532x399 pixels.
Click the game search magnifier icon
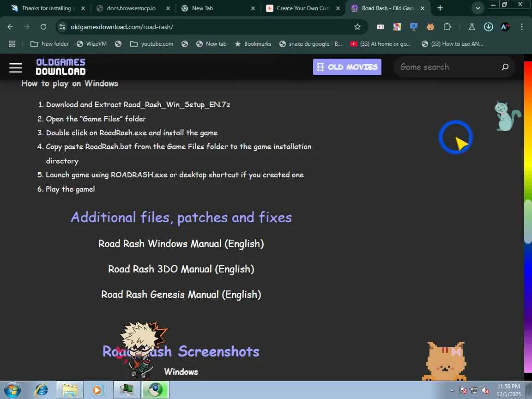505,67
